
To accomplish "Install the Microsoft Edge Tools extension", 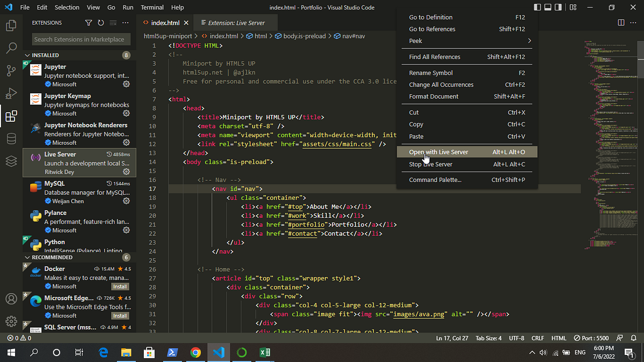I will click(120, 316).
